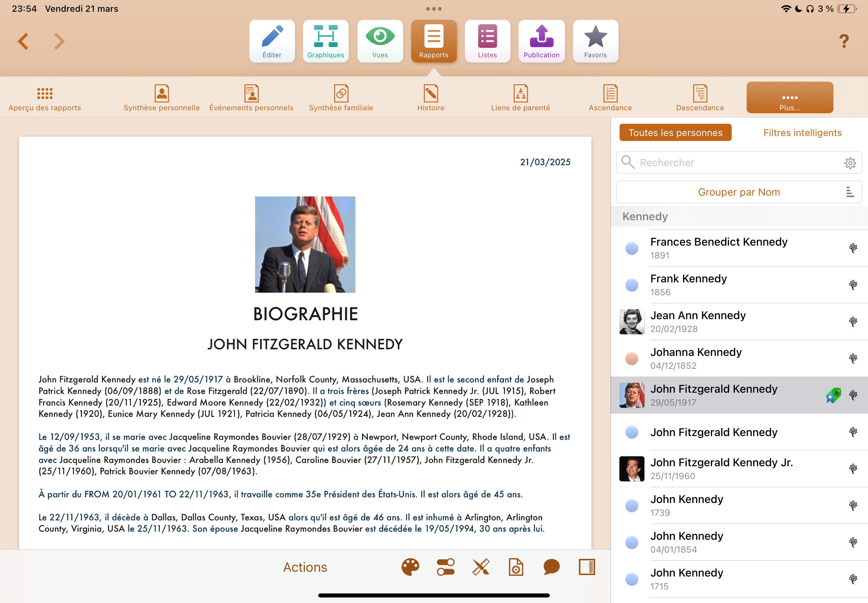Select Frank Kennedy 1856 in list
The width and height of the screenshot is (868, 603).
(739, 285)
